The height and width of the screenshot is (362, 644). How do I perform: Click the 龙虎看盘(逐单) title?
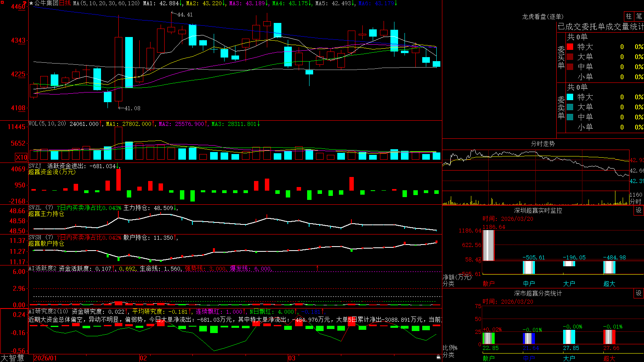(x=543, y=16)
